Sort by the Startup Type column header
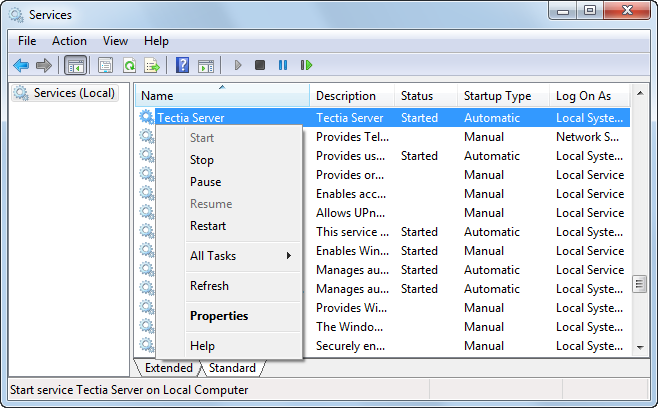The width and height of the screenshot is (658, 408). (503, 96)
